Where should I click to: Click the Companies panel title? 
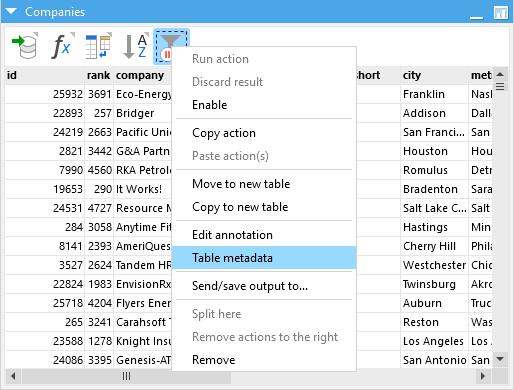pyautogui.click(x=55, y=12)
